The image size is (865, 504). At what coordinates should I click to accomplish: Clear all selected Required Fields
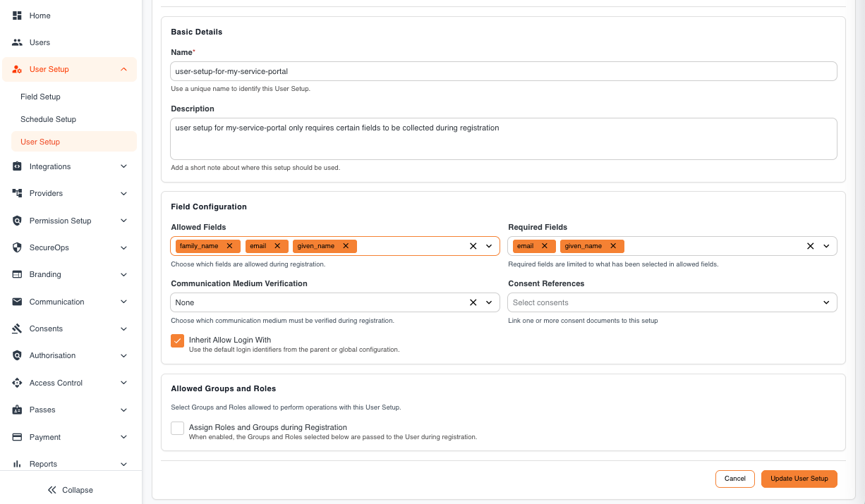pyautogui.click(x=810, y=246)
